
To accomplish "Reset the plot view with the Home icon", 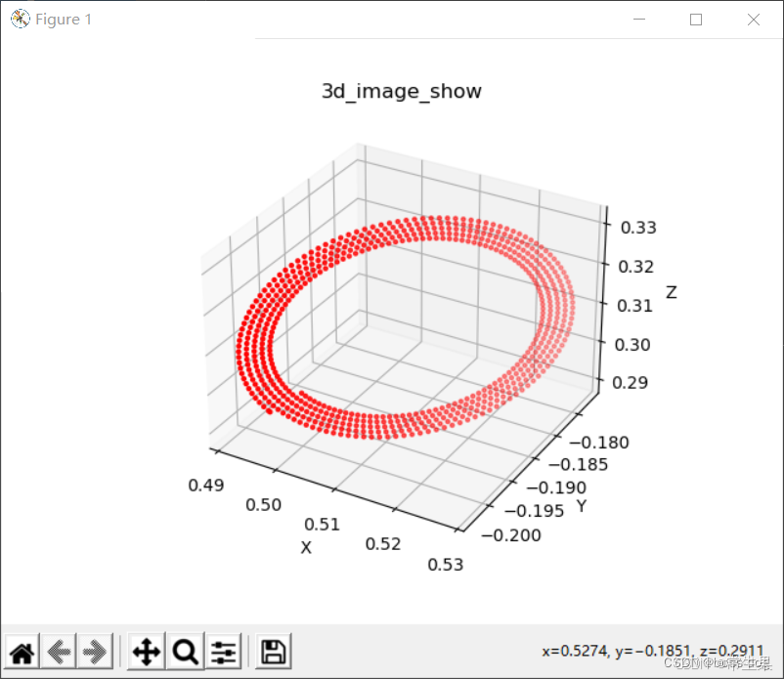I will (22, 651).
